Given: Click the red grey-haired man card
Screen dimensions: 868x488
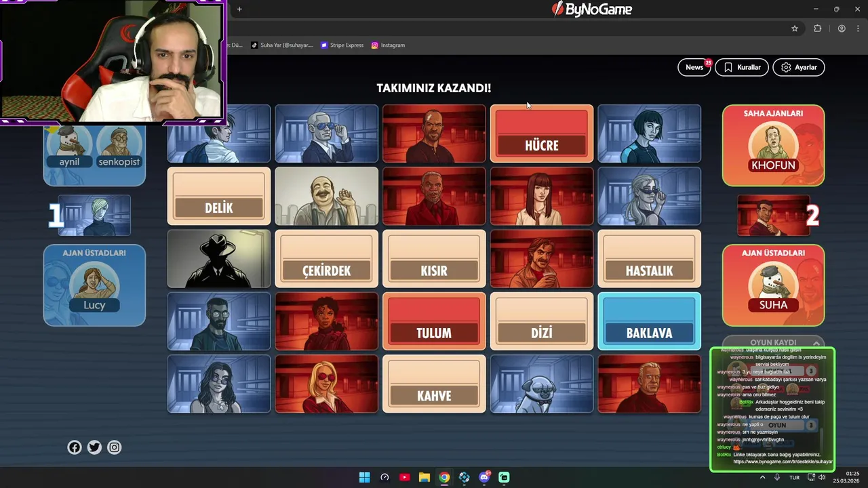Looking at the screenshot, I should tap(649, 384).
